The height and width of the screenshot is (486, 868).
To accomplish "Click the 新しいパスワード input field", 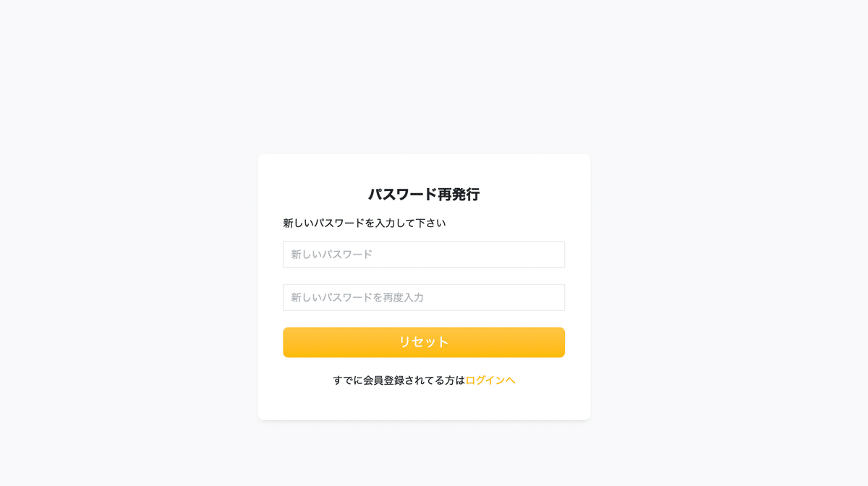I will pos(424,255).
